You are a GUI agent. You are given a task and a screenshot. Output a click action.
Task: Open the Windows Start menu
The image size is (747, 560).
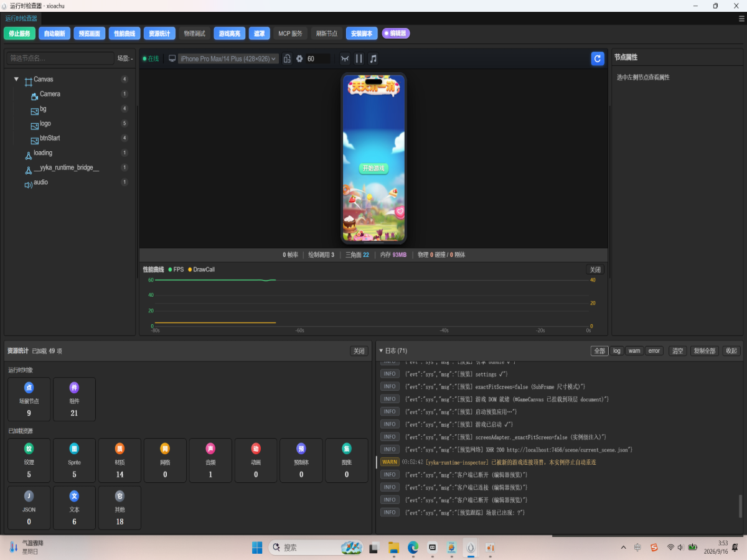(x=257, y=548)
